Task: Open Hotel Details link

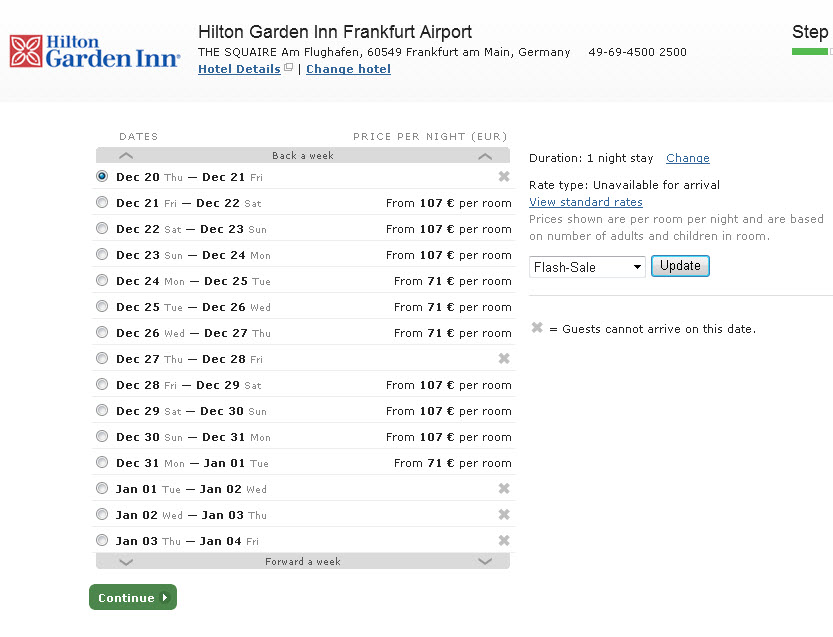Action: [x=239, y=69]
